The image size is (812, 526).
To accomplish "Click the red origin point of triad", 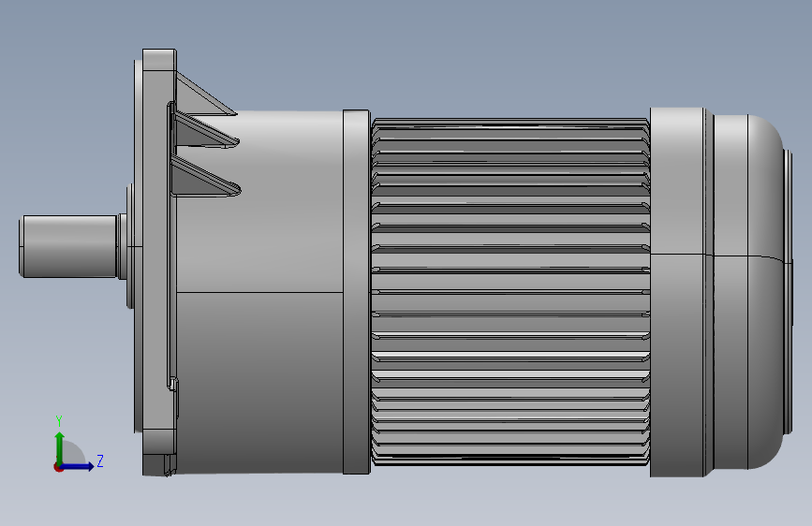I will (x=58, y=467).
